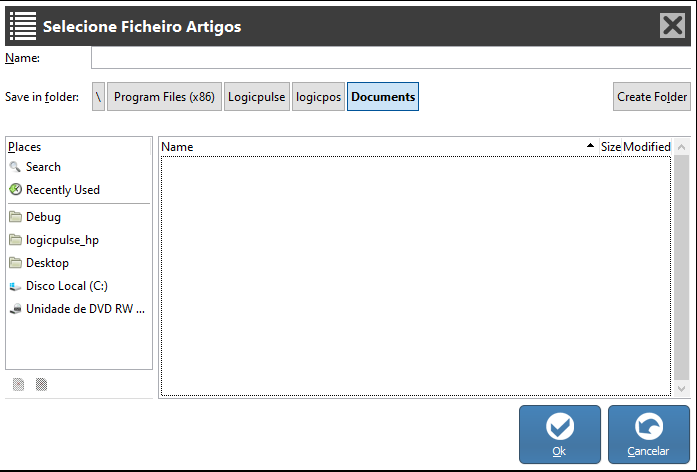This screenshot has width=697, height=472.
Task: Click the Disco Local (C:) drive icon
Action: coord(15,286)
